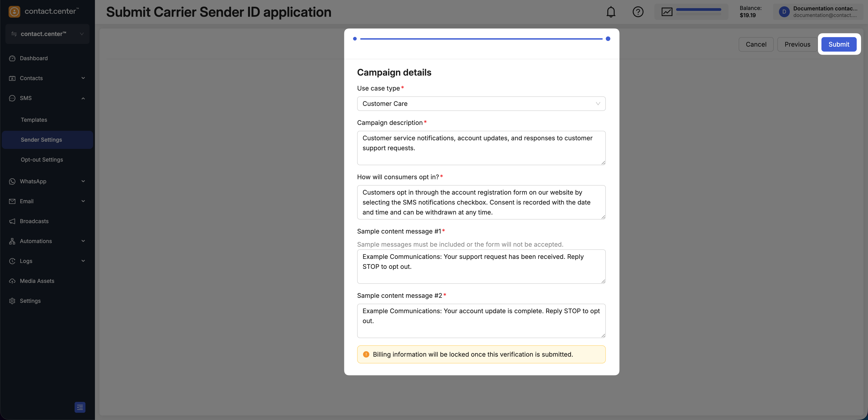
Task: Click the Campaign description text area
Action: [481, 148]
